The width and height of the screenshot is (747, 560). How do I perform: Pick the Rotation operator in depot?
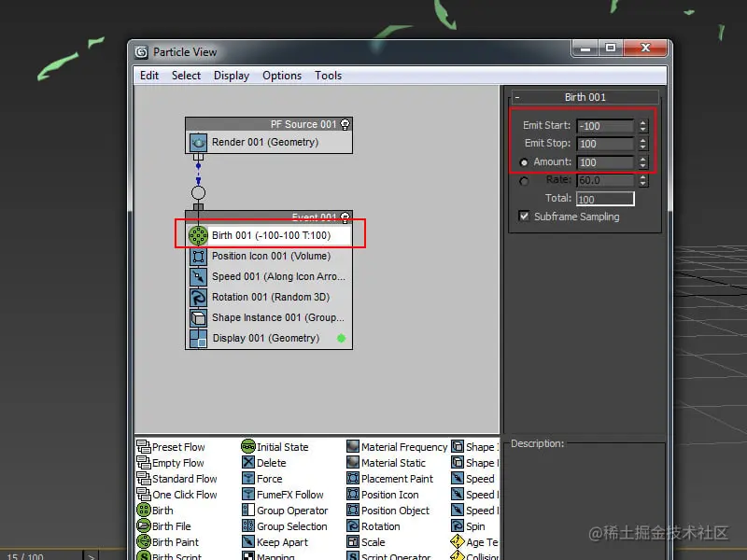coord(373,526)
